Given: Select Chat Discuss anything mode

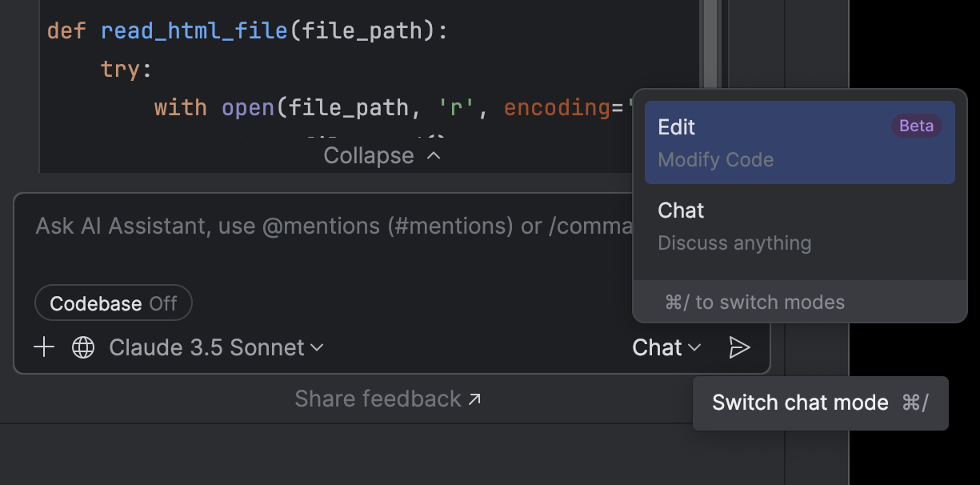Looking at the screenshot, I should [799, 226].
